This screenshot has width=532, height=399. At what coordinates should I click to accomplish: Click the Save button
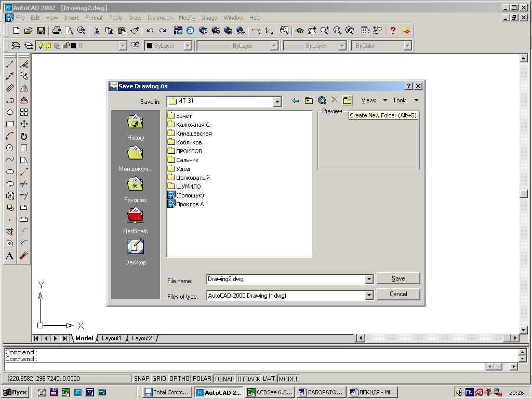398,278
